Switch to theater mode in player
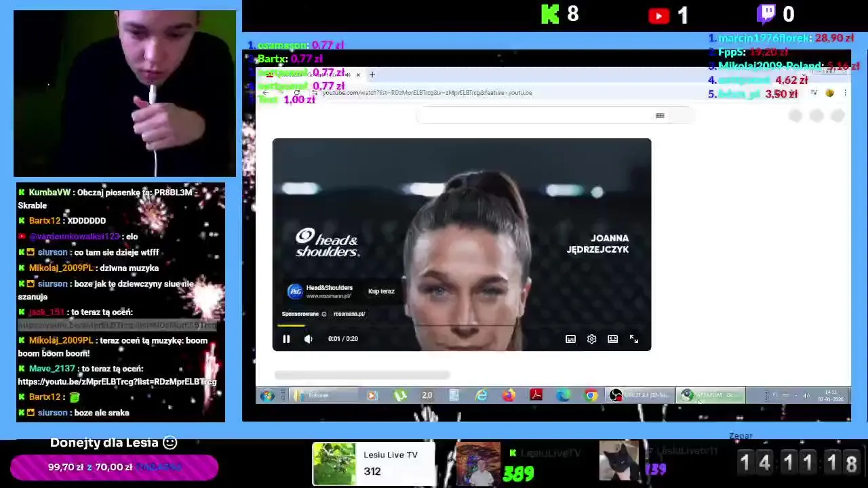The height and width of the screenshot is (488, 868). pos(612,339)
